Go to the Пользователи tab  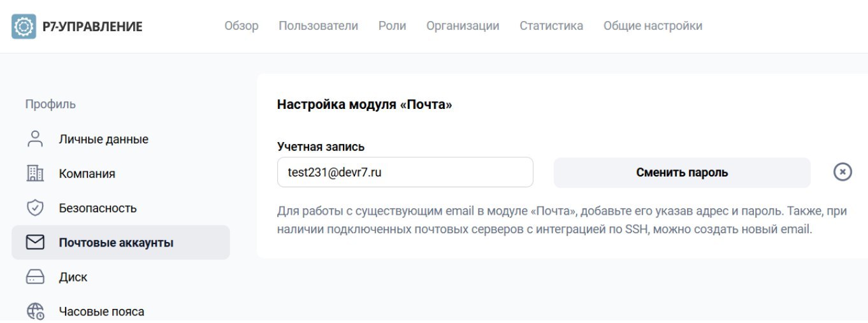tap(318, 26)
